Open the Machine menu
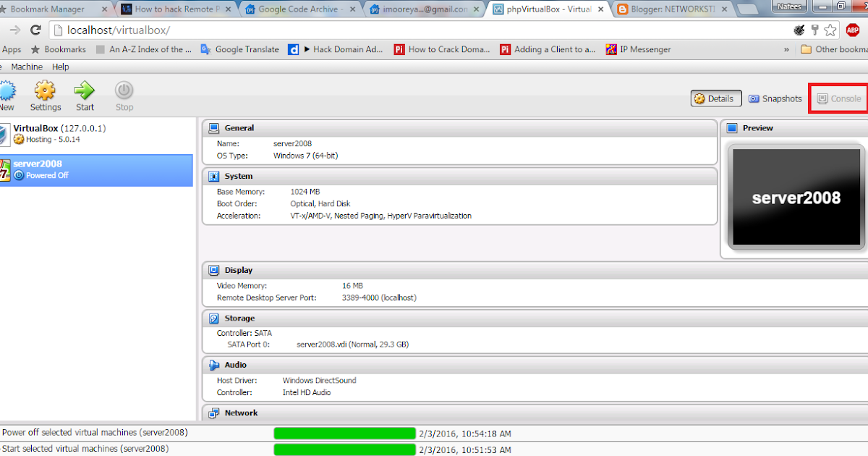The image size is (868, 456). (x=27, y=67)
